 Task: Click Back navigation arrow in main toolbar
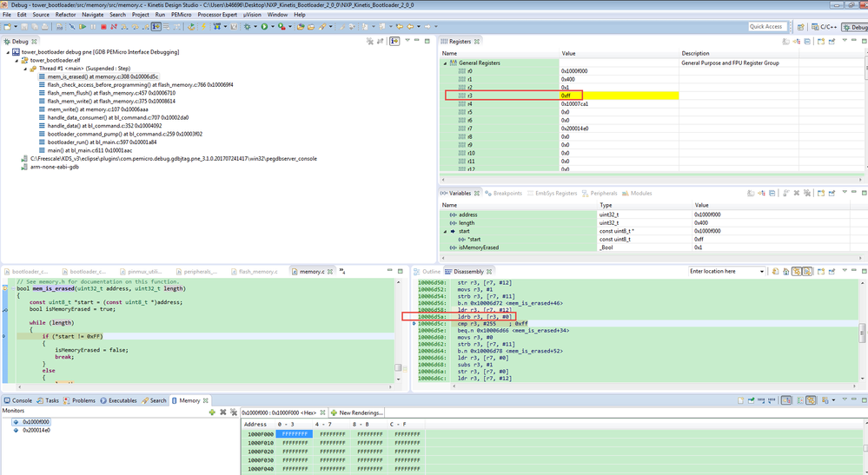pyautogui.click(x=410, y=27)
